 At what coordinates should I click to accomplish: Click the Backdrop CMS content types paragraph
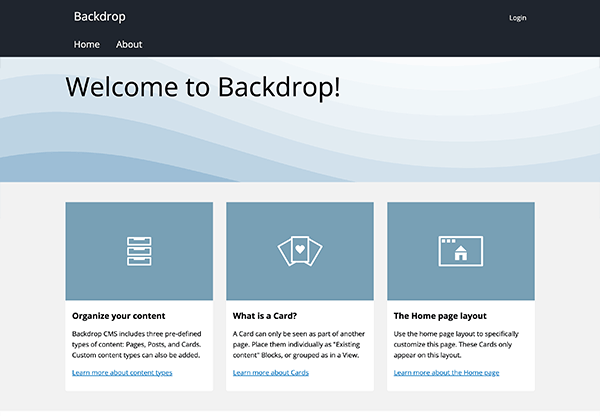click(x=137, y=343)
